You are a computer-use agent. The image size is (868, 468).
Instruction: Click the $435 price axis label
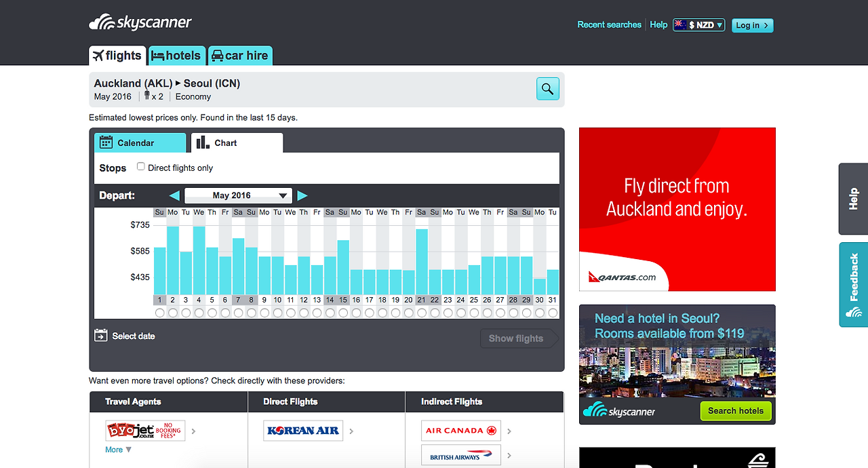(x=140, y=277)
